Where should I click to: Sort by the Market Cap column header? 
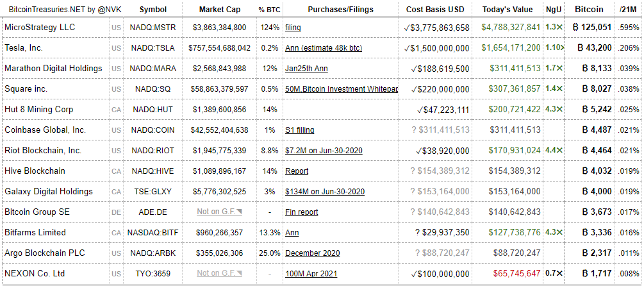pos(219,10)
